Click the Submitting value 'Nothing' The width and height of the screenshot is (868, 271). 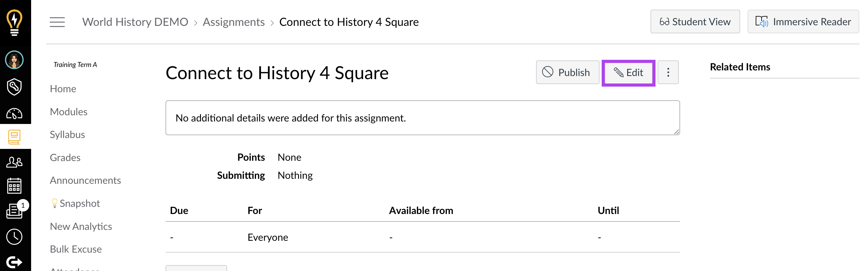(295, 175)
